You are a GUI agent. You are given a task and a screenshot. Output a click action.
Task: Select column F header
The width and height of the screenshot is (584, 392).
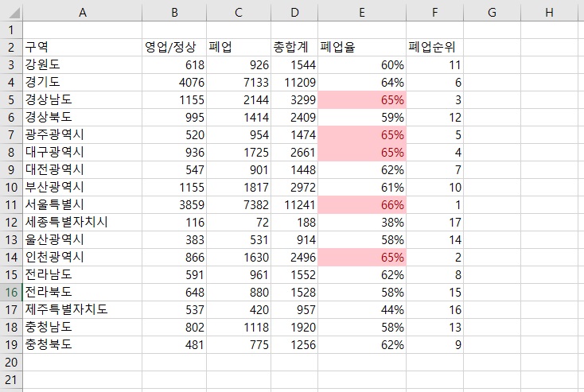tap(435, 13)
